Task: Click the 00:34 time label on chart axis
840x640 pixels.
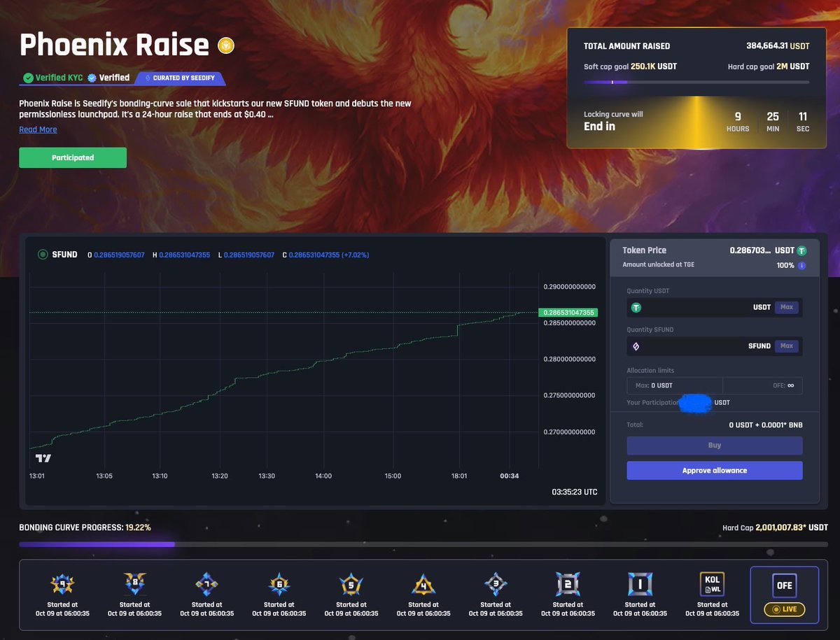Action: tap(509, 476)
